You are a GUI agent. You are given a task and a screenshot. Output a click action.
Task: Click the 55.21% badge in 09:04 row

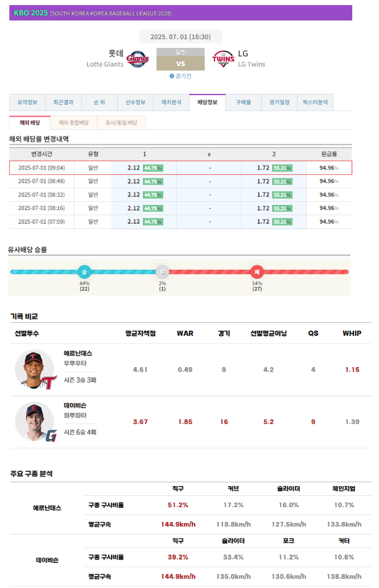coord(282,168)
